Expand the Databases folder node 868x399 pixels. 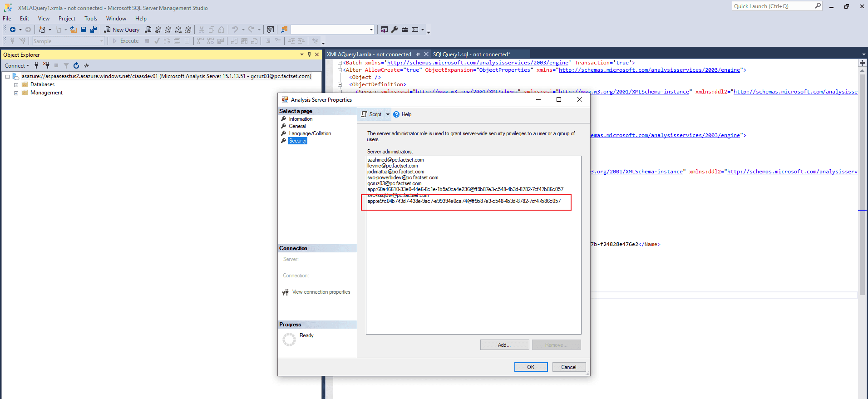point(16,85)
